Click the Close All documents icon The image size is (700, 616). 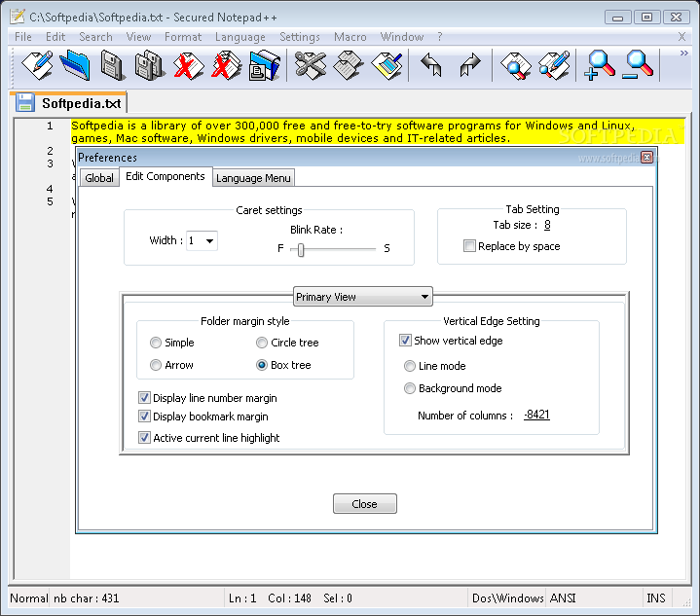(x=227, y=65)
